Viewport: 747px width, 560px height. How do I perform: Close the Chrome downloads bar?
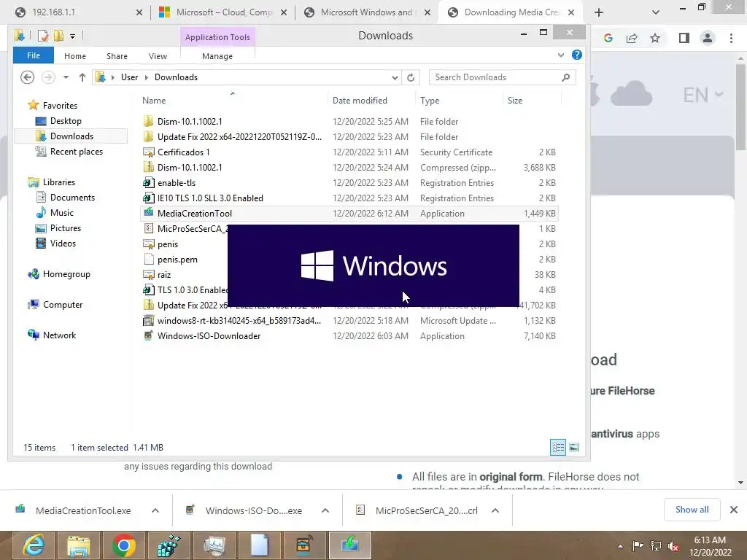734,510
